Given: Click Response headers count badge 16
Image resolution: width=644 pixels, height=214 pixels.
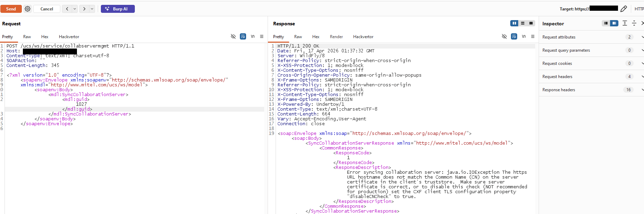Looking at the screenshot, I should tap(628, 90).
